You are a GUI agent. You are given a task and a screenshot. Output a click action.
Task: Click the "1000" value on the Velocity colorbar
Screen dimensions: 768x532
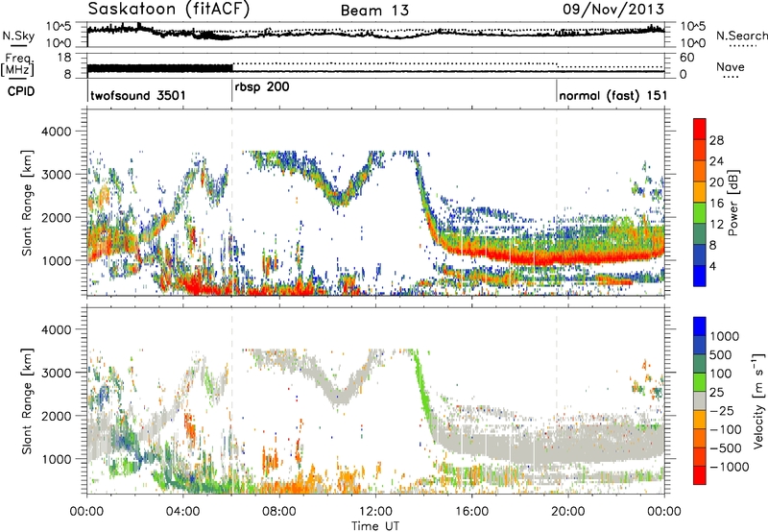point(725,336)
